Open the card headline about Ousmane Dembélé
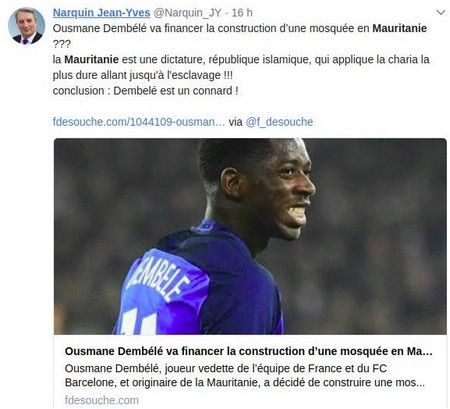The height and width of the screenshot is (409, 450). click(x=248, y=351)
